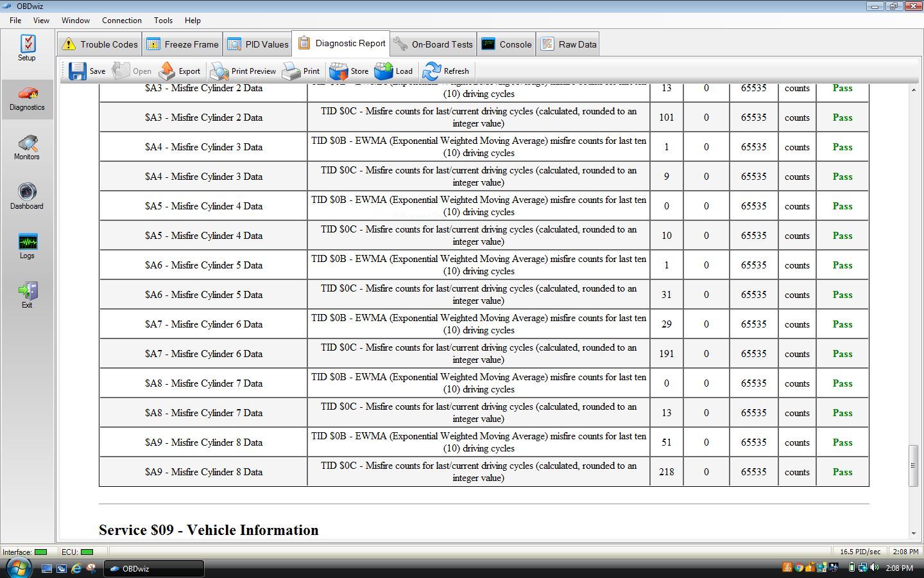Refresh the diagnostic report
Image resolution: width=924 pixels, height=578 pixels.
pos(446,71)
